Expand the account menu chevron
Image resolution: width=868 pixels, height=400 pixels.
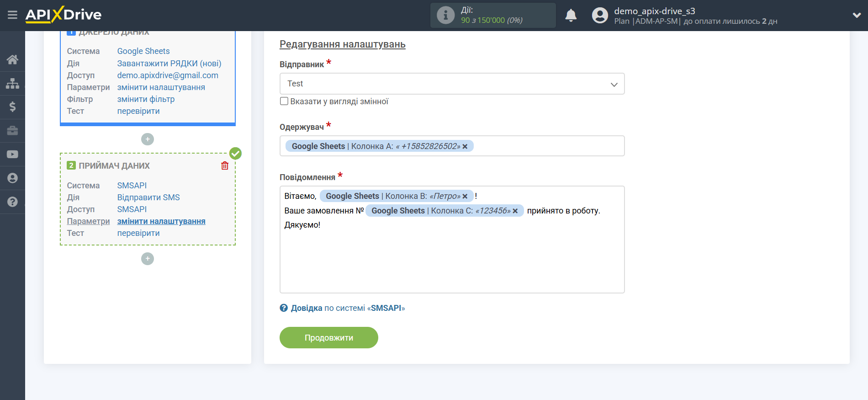[857, 15]
